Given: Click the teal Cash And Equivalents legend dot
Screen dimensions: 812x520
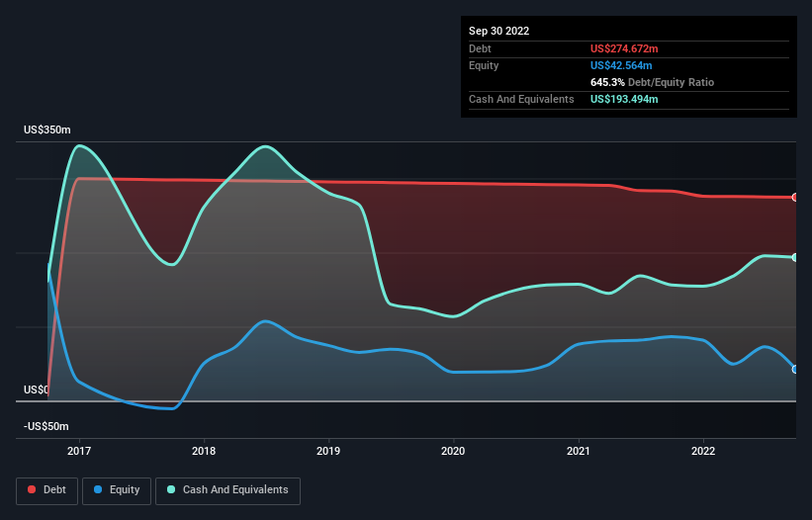Looking at the screenshot, I should click(171, 489).
